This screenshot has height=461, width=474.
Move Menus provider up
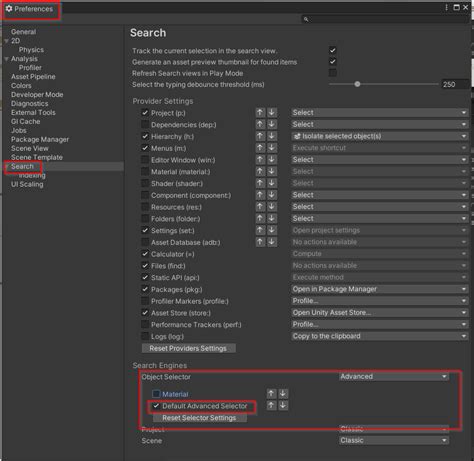click(260, 148)
